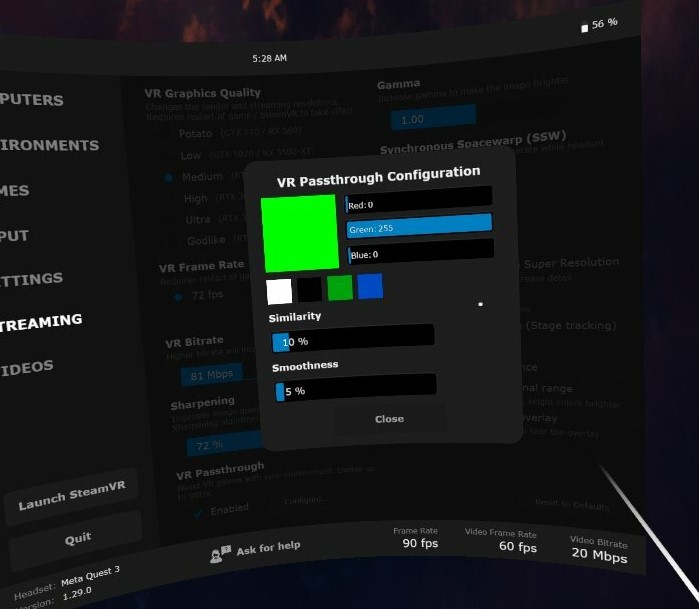The height and width of the screenshot is (609, 699).
Task: Open the STREAMING tab in the sidebar
Action: (x=40, y=323)
